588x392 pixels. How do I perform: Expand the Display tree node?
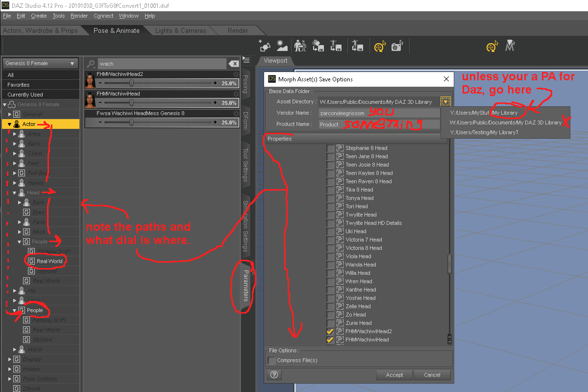(10, 359)
